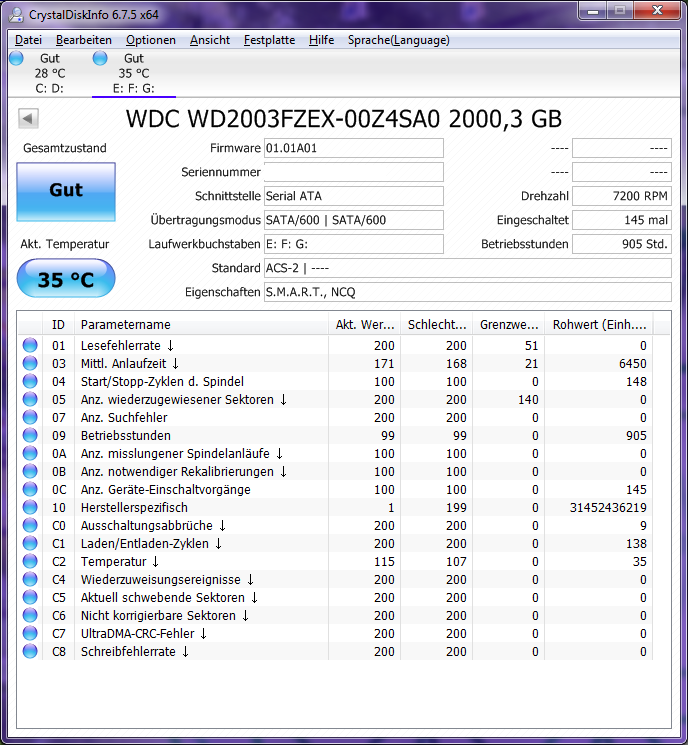Screen dimensions: 688x745
Task: Click the Übertragungsmodus field SATA/600
Action: pos(354,220)
